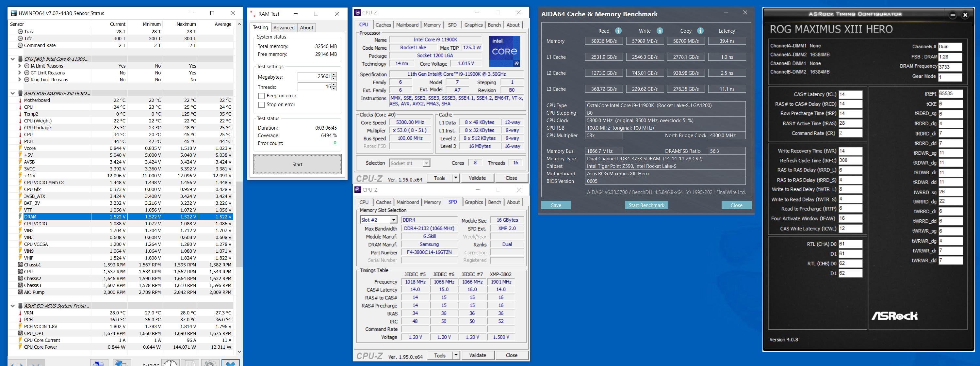The width and height of the screenshot is (980, 366).
Task: Open the Mainboard tab in the lower CPU-Z window
Action: (407, 202)
